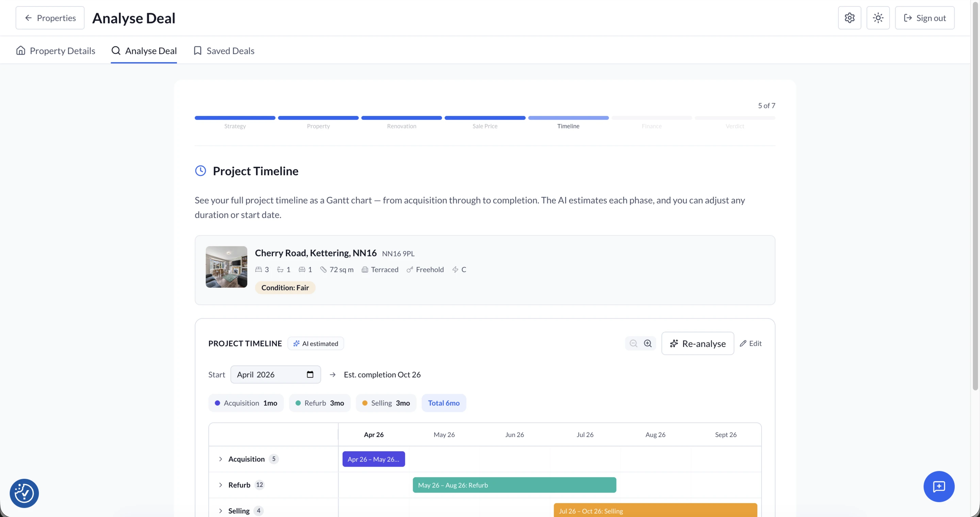The height and width of the screenshot is (517, 980).
Task: Click the NN16 9PL postcode
Action: (x=398, y=253)
